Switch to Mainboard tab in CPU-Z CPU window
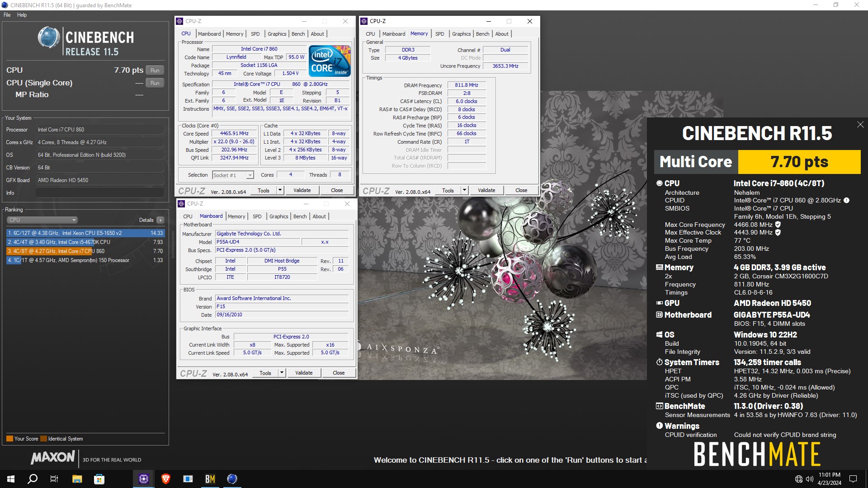 pos(209,34)
